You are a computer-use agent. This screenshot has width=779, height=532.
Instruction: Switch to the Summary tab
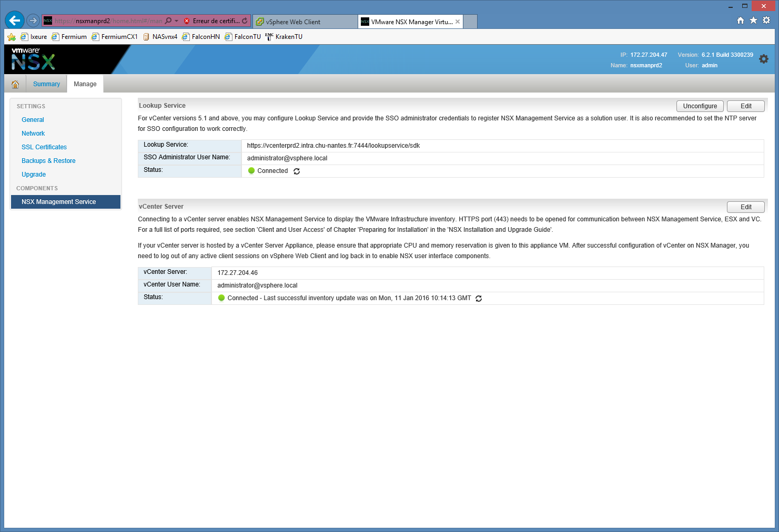[x=46, y=84]
